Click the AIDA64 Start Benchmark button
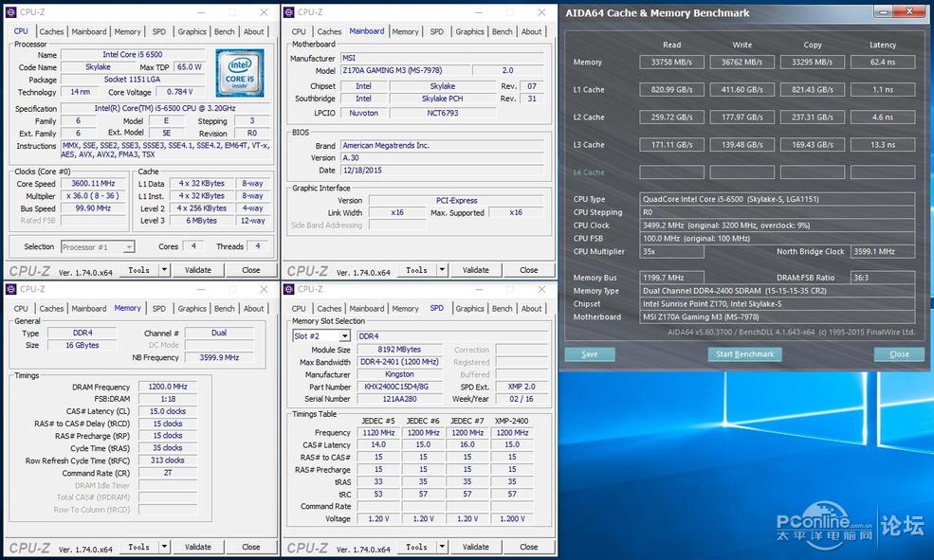 (x=744, y=354)
